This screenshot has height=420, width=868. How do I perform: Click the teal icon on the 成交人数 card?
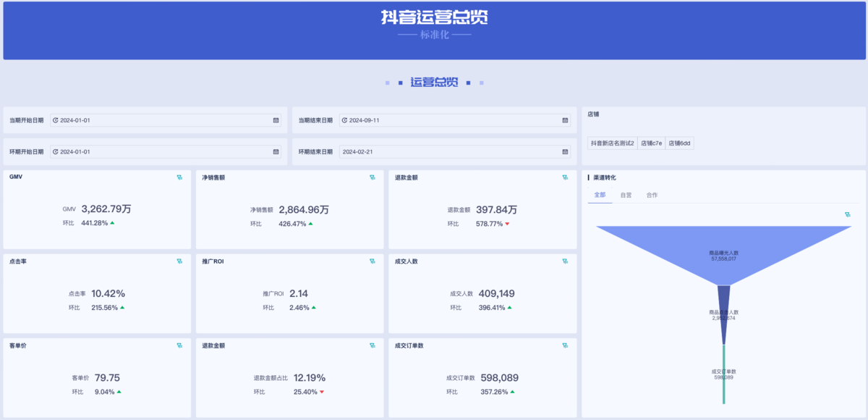565,261
